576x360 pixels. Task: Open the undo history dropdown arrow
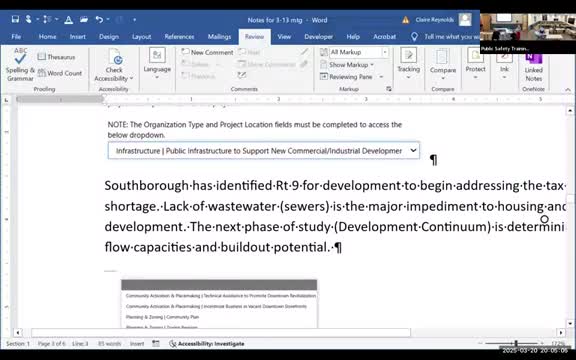pyautogui.click(x=108, y=19)
